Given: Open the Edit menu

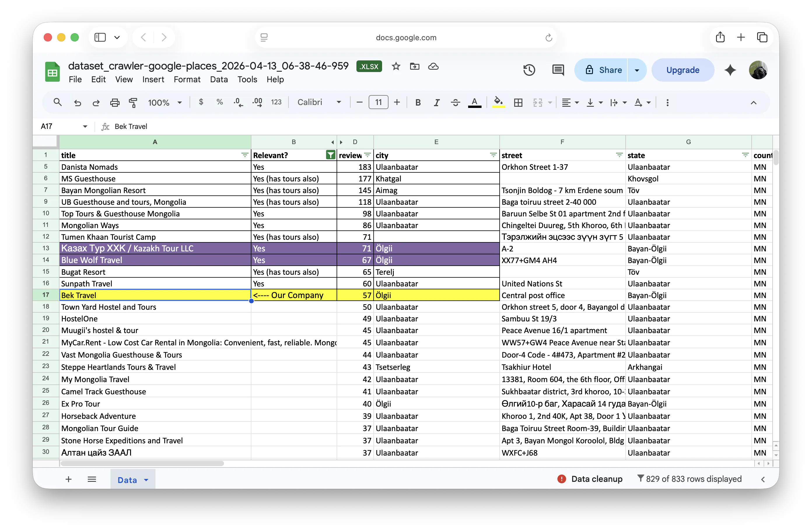Looking at the screenshot, I should point(98,79).
